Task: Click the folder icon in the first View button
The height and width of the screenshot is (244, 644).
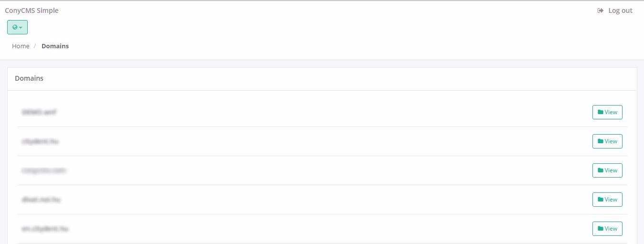Action: click(601, 112)
